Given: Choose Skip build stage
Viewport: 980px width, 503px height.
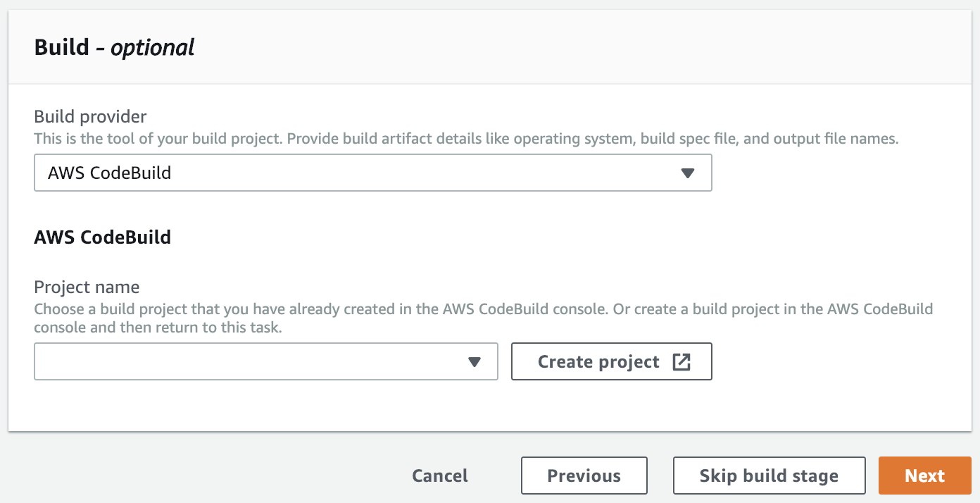Looking at the screenshot, I should point(769,476).
